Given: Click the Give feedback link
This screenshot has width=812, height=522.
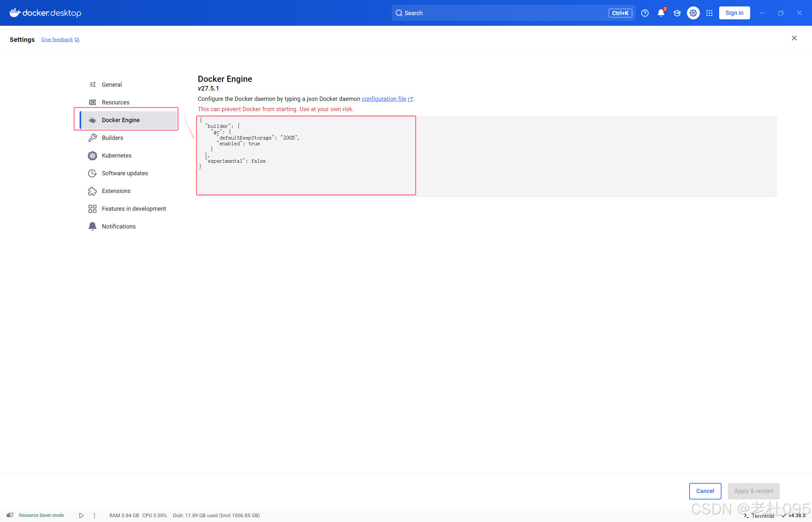Looking at the screenshot, I should [x=57, y=40].
